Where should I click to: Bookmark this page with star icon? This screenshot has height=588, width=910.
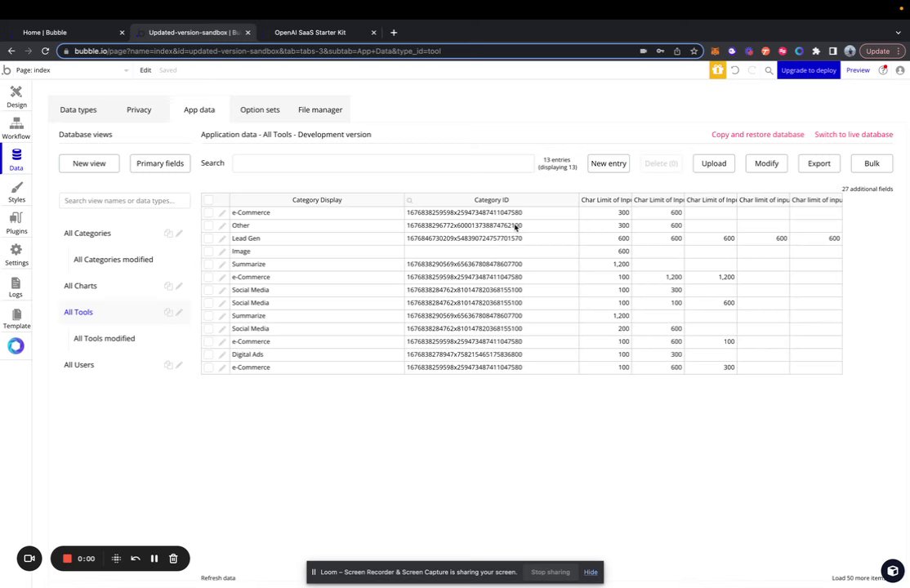pyautogui.click(x=694, y=51)
